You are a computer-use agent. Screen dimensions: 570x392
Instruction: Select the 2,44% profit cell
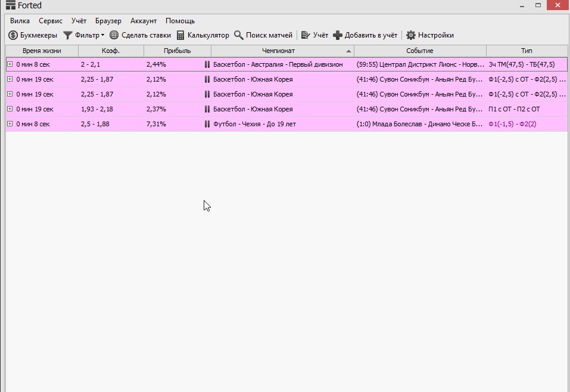[156, 64]
